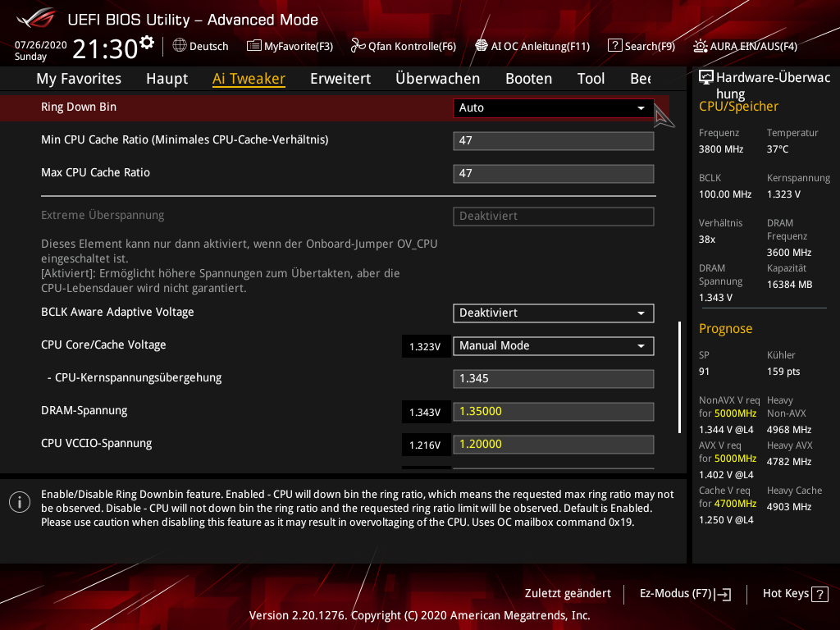Open the My Favorites tab

79,79
